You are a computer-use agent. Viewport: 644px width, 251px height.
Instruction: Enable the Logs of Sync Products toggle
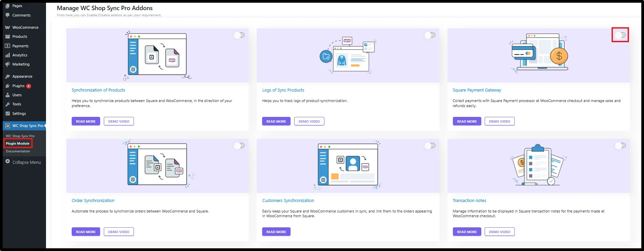point(430,35)
